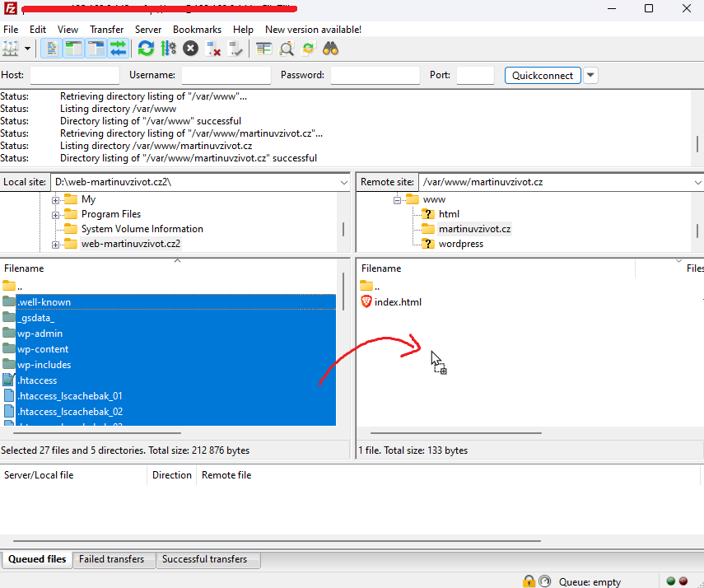Click the disconnect from server icon
Screen dimensions: 704x588
[x=213, y=49]
